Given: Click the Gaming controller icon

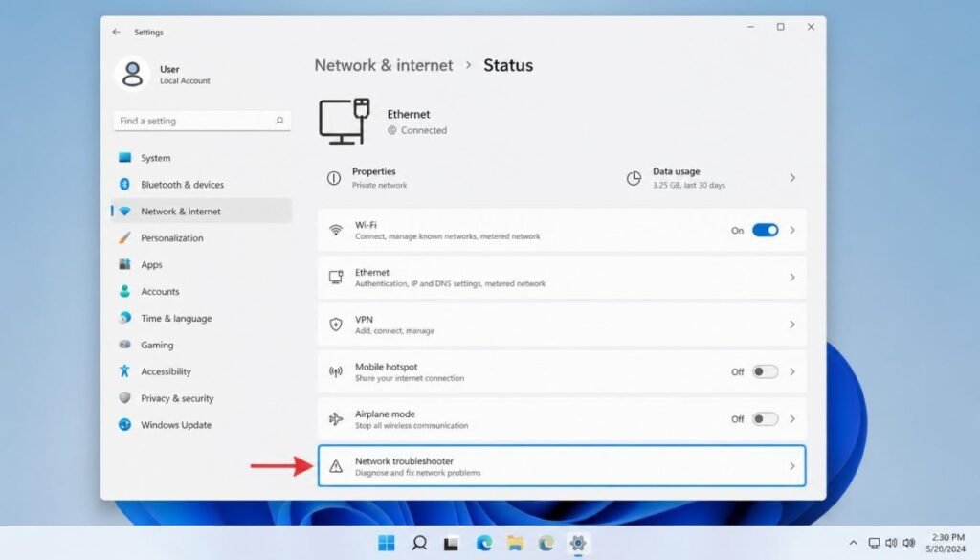Looking at the screenshot, I should (x=125, y=345).
